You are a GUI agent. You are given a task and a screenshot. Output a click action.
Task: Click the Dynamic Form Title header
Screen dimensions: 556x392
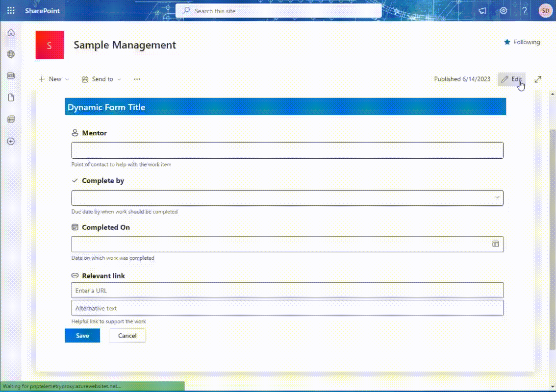pos(285,107)
